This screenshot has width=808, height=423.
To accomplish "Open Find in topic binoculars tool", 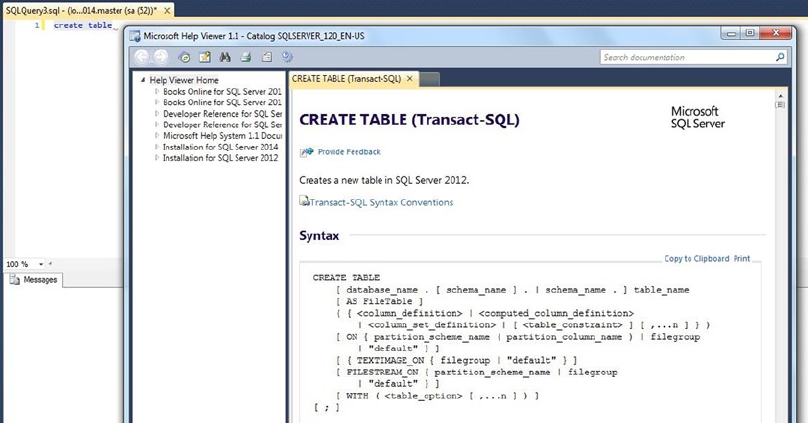I will coord(225,57).
